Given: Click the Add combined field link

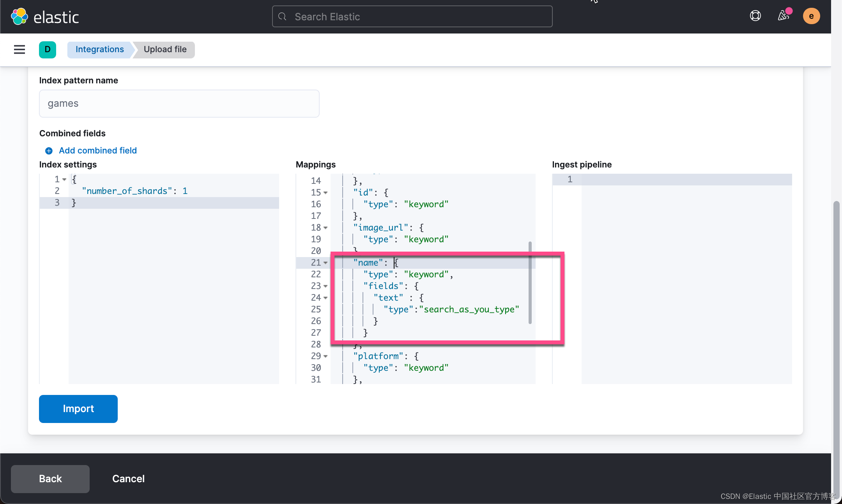Looking at the screenshot, I should 97,151.
